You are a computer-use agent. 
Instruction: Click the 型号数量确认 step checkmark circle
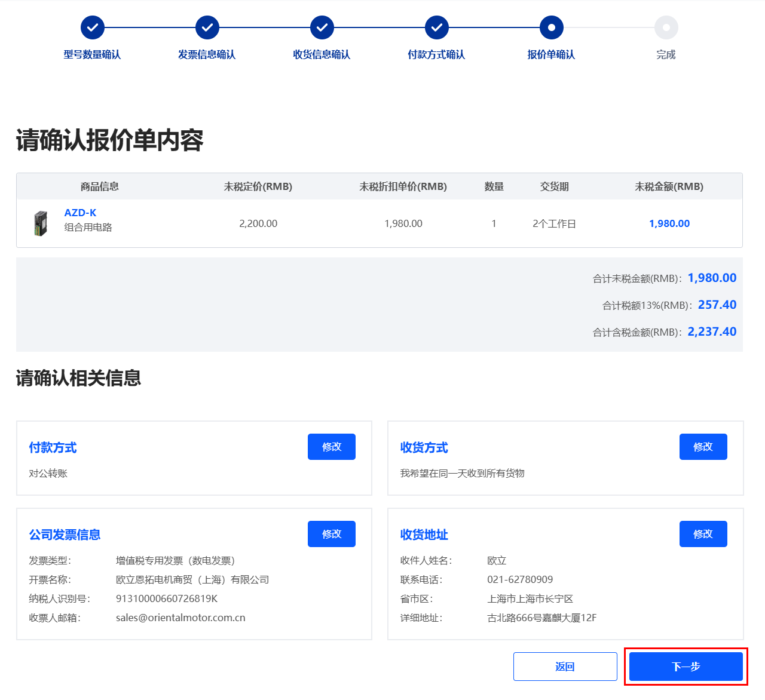(x=93, y=27)
